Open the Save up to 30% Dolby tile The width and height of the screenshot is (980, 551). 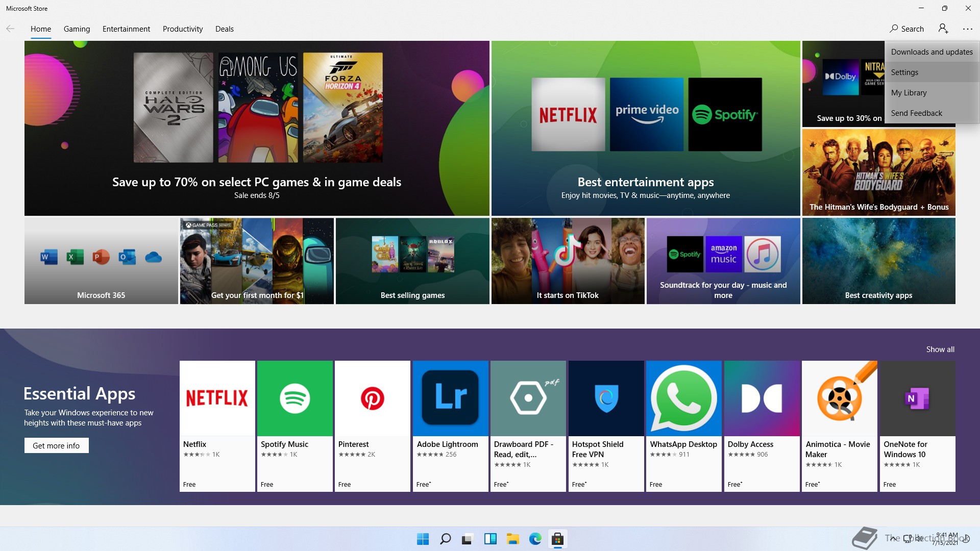tap(843, 84)
